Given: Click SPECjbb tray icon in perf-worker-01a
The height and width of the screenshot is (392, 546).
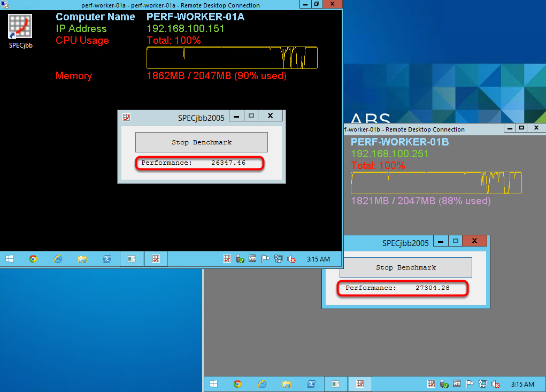Looking at the screenshot, I should [227, 259].
